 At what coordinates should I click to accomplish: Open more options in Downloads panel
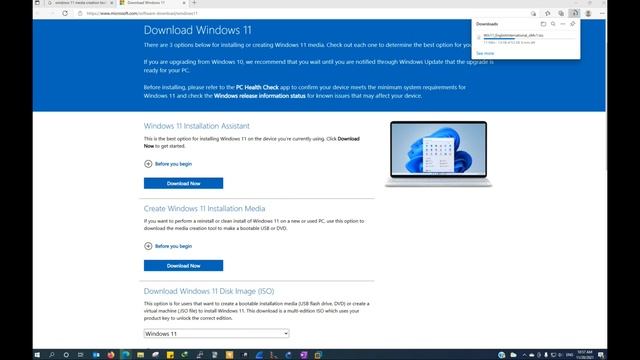point(563,24)
